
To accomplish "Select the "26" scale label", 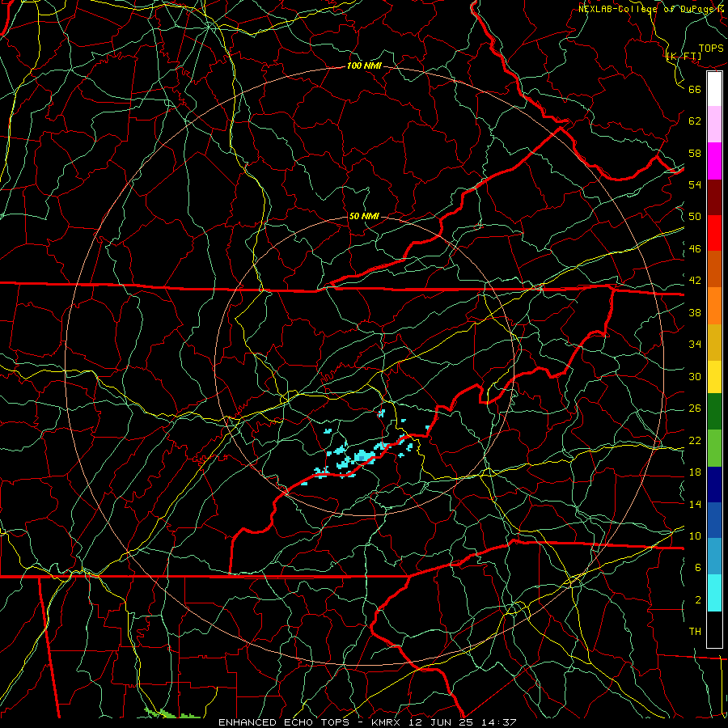I will click(x=695, y=408).
